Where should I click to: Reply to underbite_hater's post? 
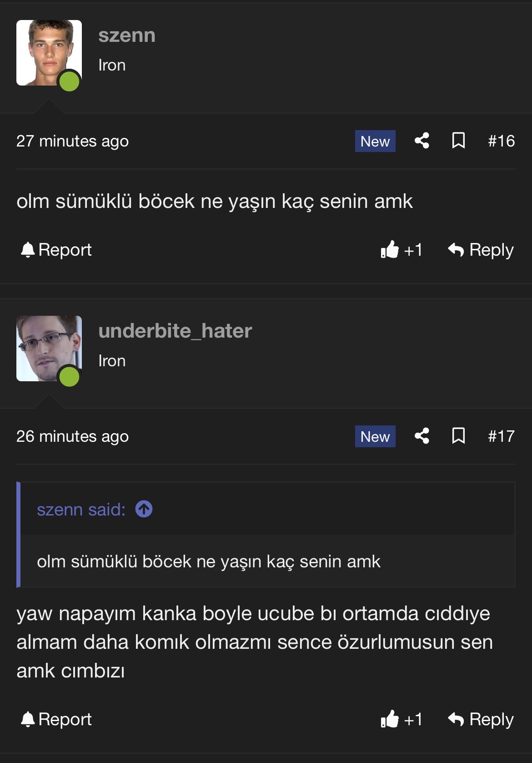pos(481,719)
